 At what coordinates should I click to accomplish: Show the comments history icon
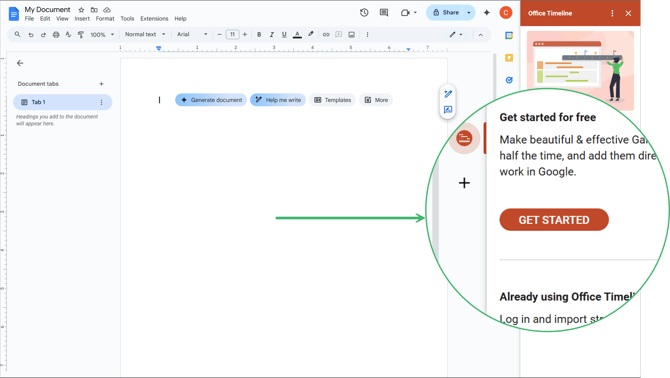[x=384, y=13]
